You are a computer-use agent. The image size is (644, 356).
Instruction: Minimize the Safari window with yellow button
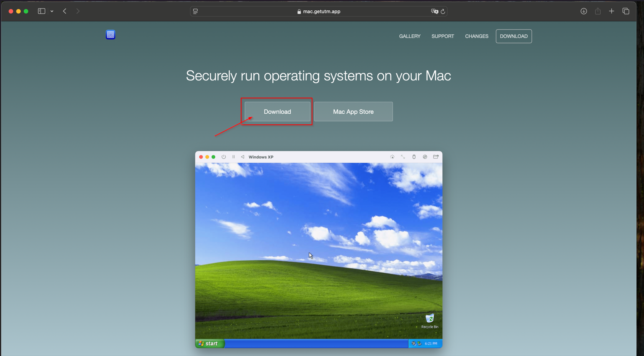click(18, 11)
